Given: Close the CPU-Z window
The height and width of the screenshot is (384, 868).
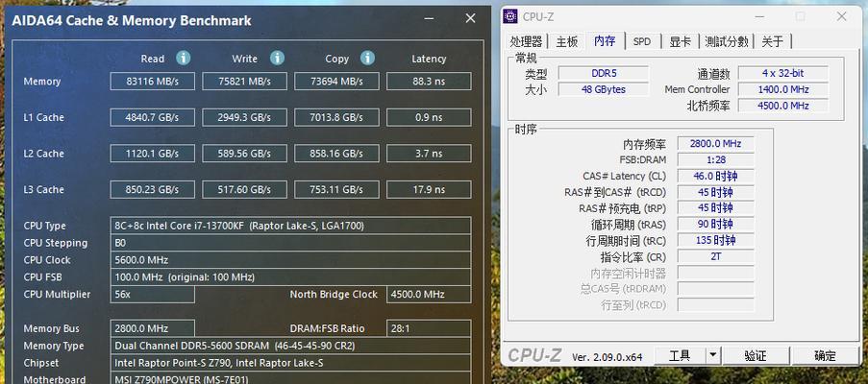Looking at the screenshot, I should (x=841, y=16).
